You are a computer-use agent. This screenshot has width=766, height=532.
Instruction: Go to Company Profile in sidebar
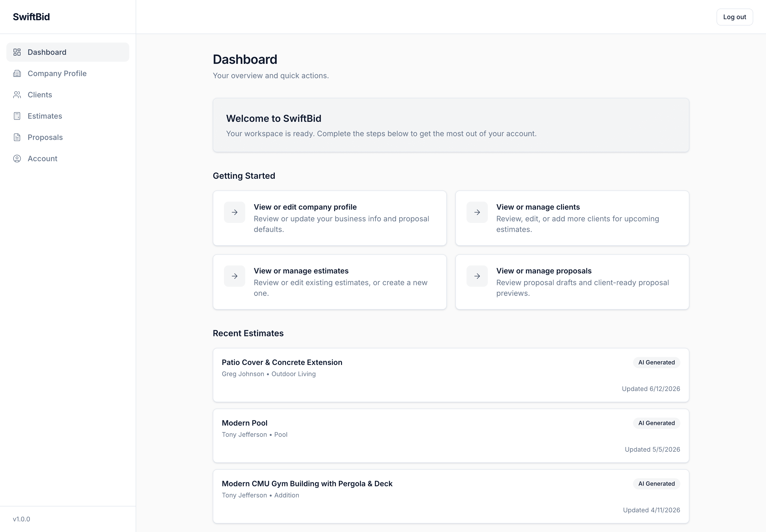tap(68, 73)
